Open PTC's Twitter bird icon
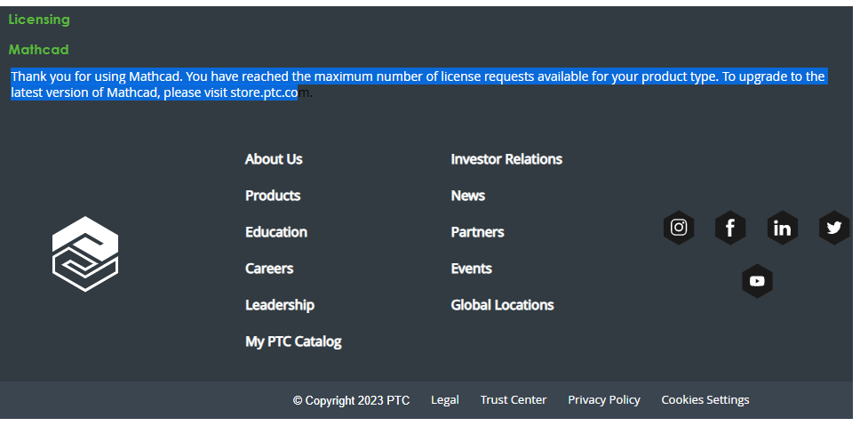Screen dimensions: 868x434 click(833, 228)
